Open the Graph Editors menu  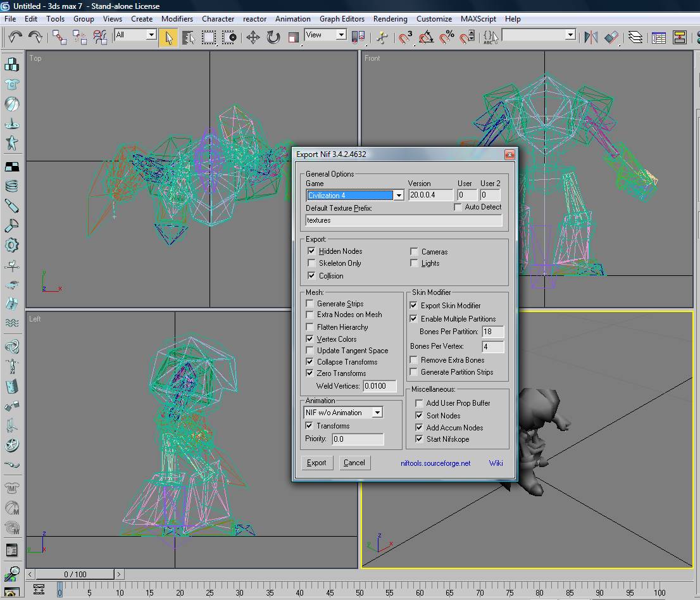click(x=342, y=19)
